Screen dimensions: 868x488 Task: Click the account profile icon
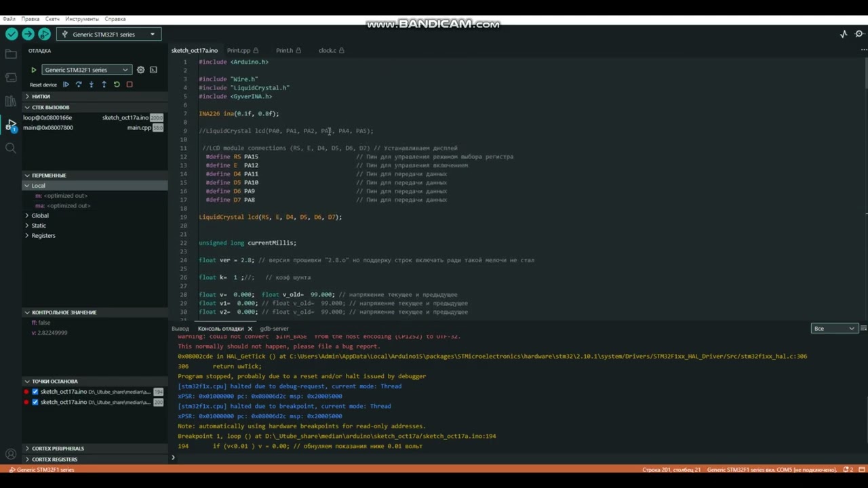click(x=10, y=454)
